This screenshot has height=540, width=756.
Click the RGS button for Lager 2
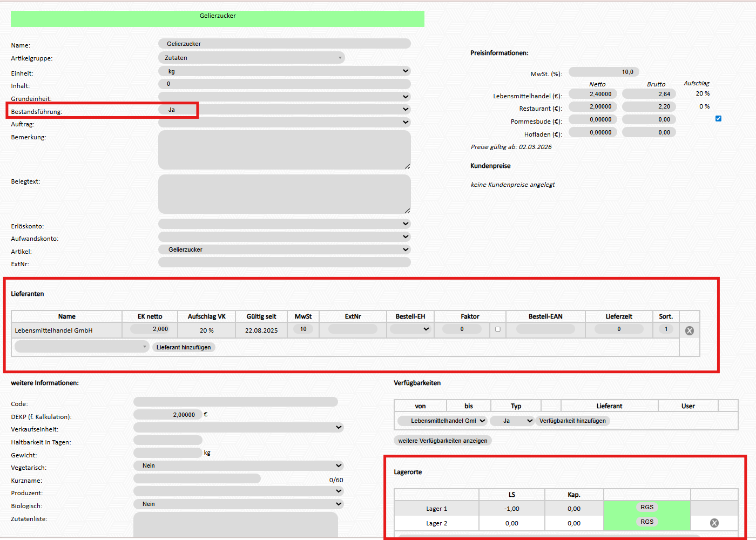[646, 522]
